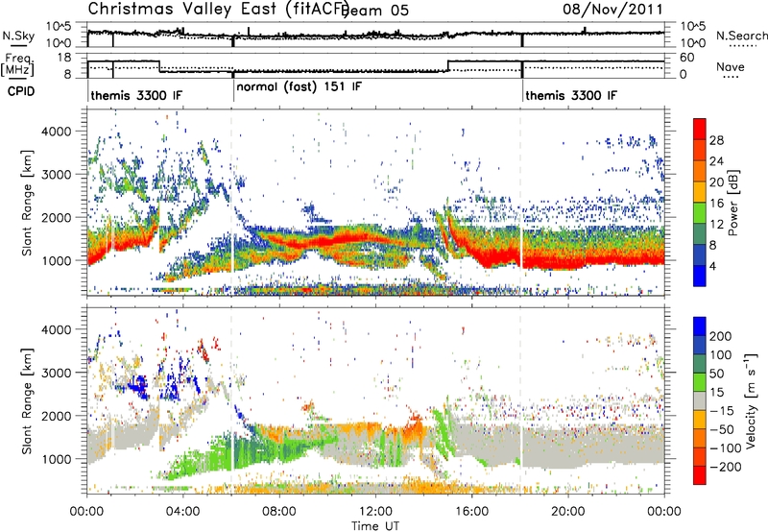Click the 28 tick on Power colorbar
The width and height of the screenshot is (768, 532).
point(716,140)
